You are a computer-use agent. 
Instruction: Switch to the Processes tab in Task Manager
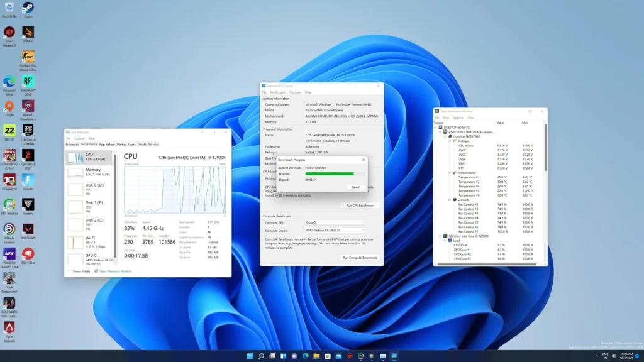(72, 145)
